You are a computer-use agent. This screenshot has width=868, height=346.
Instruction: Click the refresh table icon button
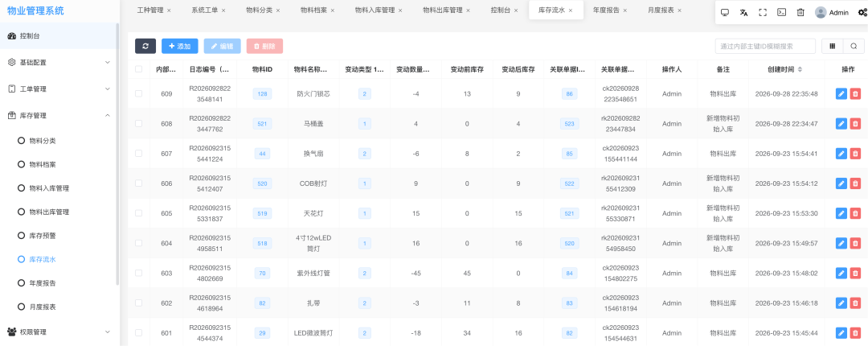[145, 46]
